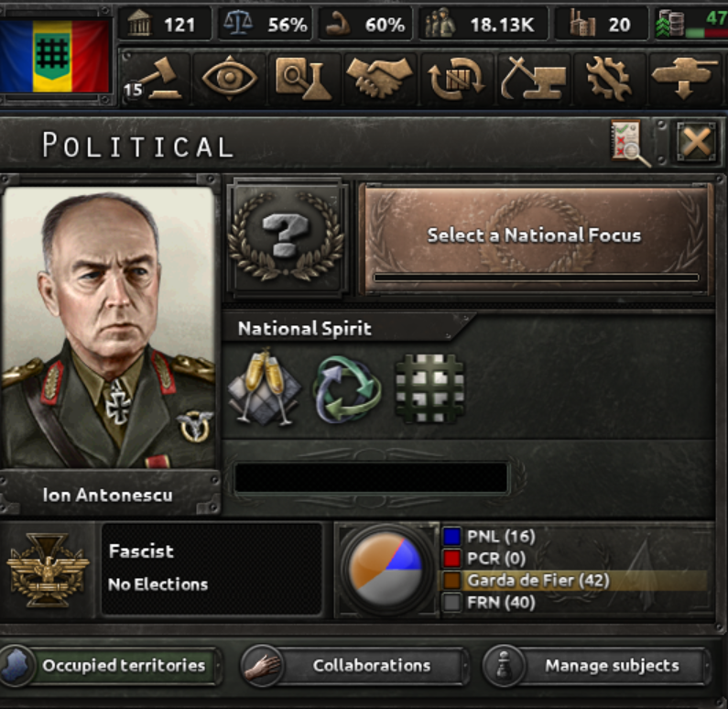Open the intelligence agency eye icon

point(229,78)
